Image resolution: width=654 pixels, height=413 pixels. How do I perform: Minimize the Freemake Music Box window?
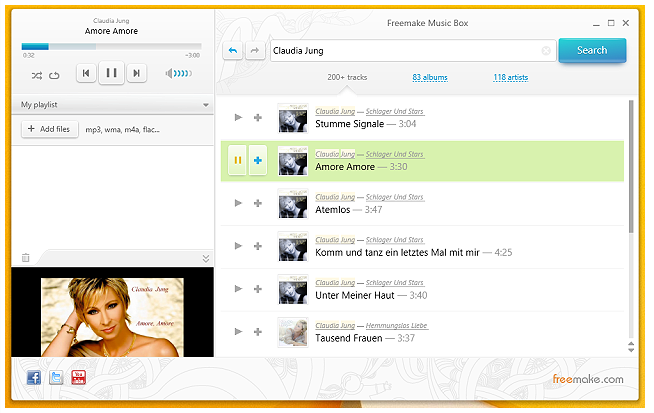click(x=596, y=24)
